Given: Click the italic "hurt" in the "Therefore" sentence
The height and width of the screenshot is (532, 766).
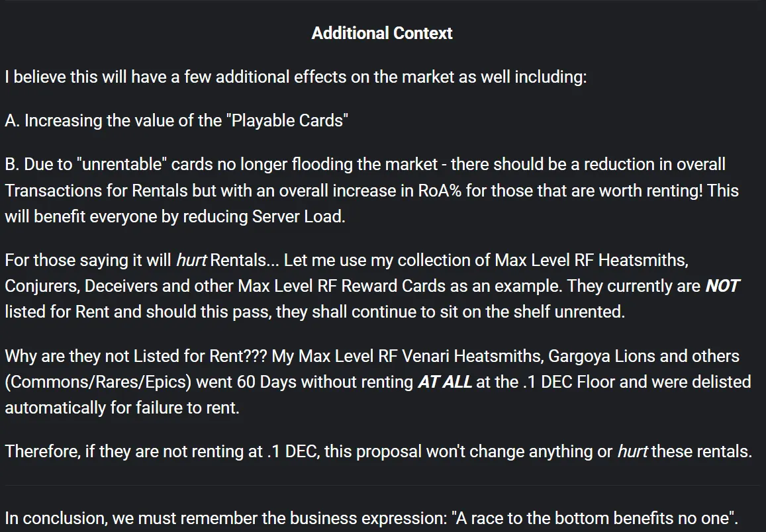Looking at the screenshot, I should pyautogui.click(x=632, y=451).
